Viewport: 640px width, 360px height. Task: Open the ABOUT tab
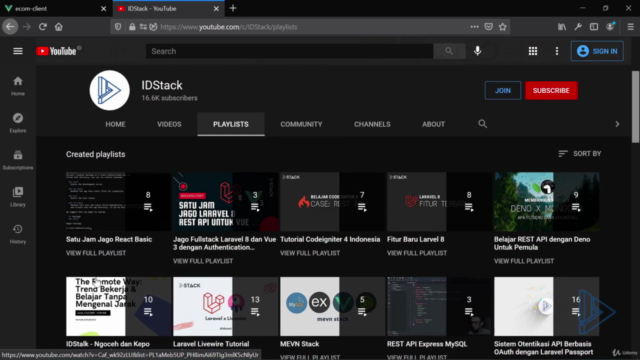(x=433, y=124)
